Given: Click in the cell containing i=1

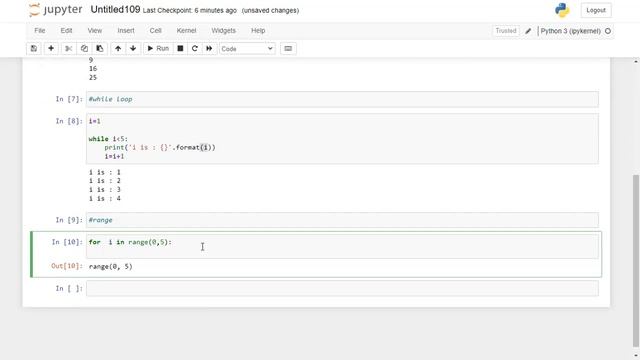Looking at the screenshot, I should coord(342,139).
